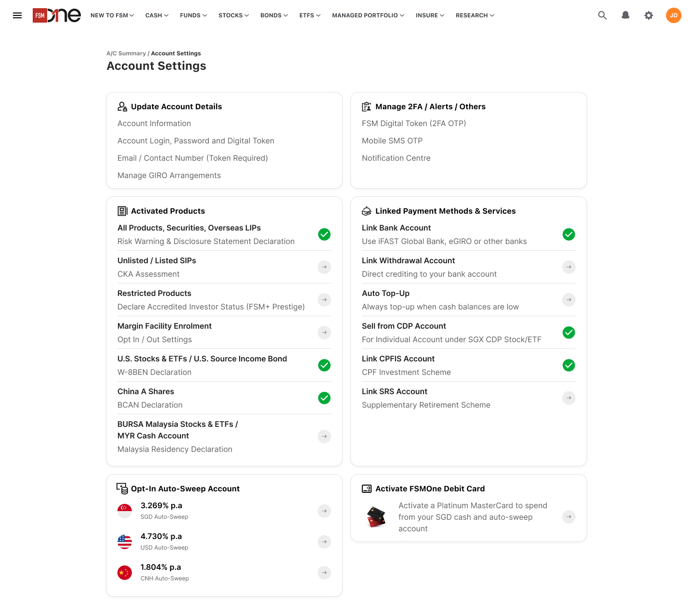Image resolution: width=693 pixels, height=616 pixels.
Task: Click the FSMOne logo
Action: pyautogui.click(x=57, y=15)
